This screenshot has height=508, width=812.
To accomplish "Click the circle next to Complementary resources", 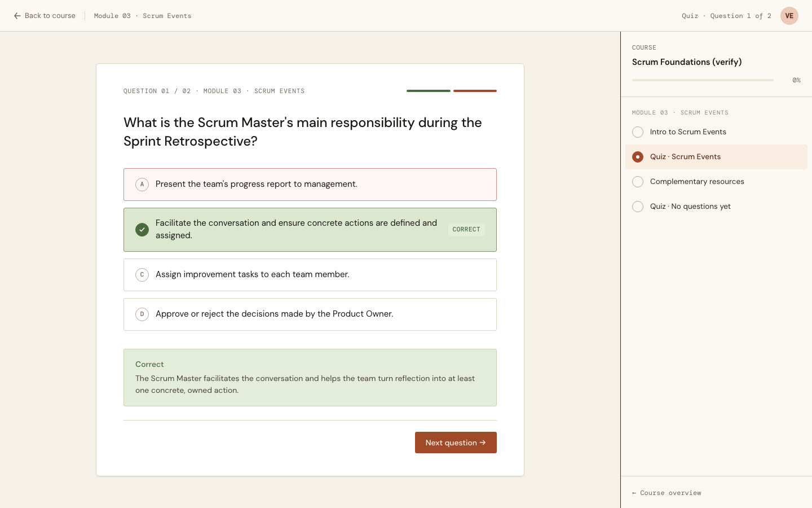I will click(x=638, y=182).
